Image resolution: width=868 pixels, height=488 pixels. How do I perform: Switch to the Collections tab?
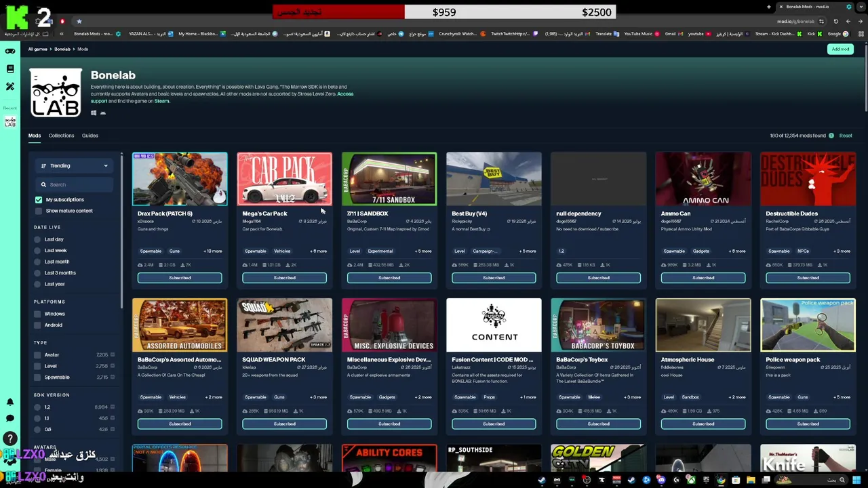[x=61, y=136]
